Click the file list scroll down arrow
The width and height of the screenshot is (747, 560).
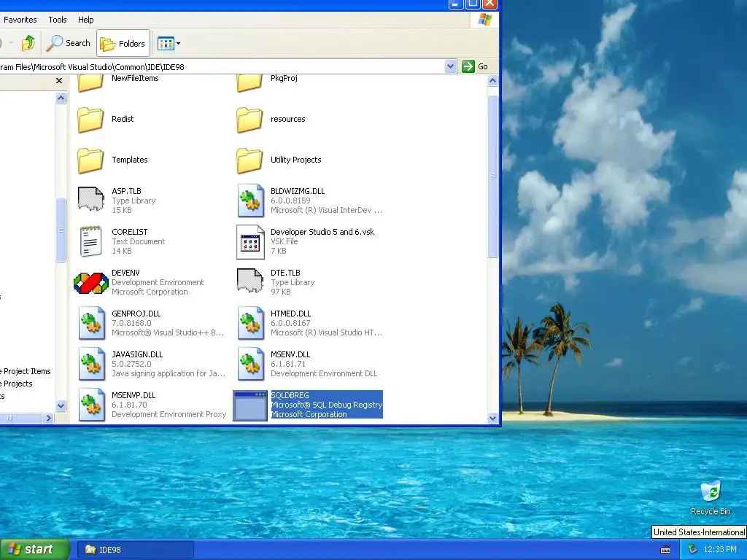click(x=492, y=418)
